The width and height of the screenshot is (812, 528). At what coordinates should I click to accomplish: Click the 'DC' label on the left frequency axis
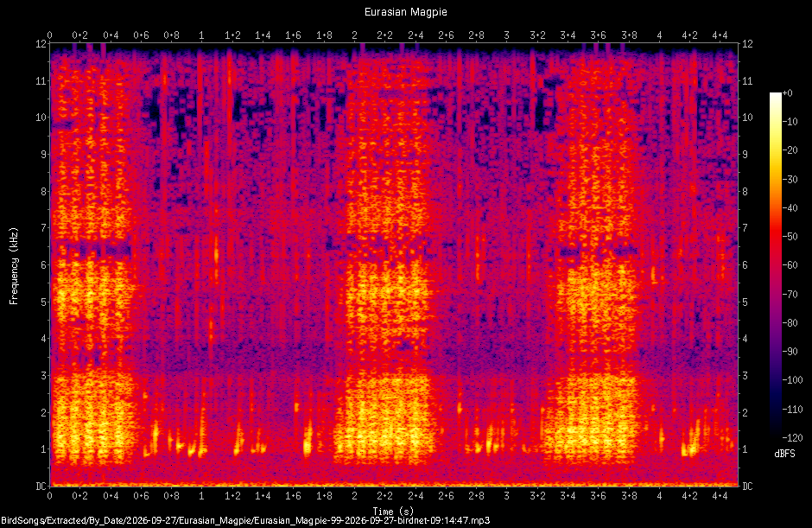tap(41, 486)
